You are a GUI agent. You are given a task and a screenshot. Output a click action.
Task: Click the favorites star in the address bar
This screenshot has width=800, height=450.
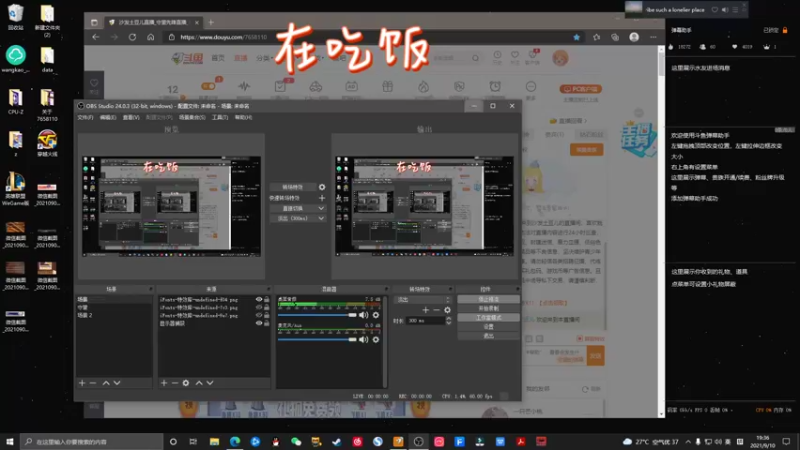[577, 37]
